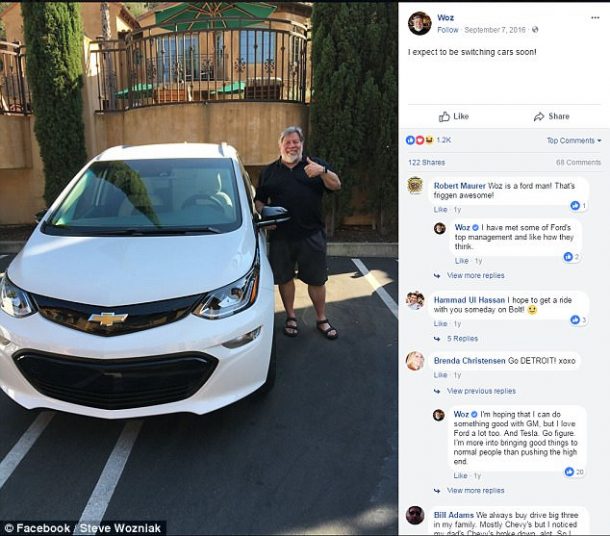This screenshot has width=610, height=536.
Task: Click the thumbs-up Like button on the post
Action: pyautogui.click(x=454, y=116)
